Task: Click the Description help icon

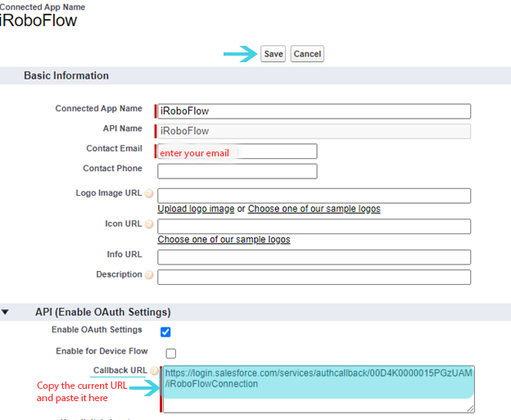Action: (149, 275)
